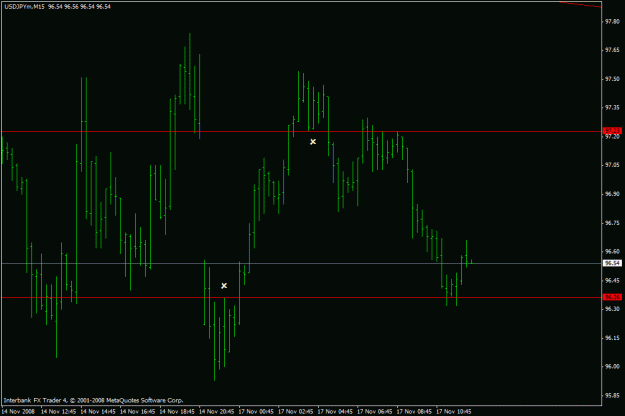Click the red 96.36 price level tag
This screenshot has height=416, width=625.
coord(612,297)
